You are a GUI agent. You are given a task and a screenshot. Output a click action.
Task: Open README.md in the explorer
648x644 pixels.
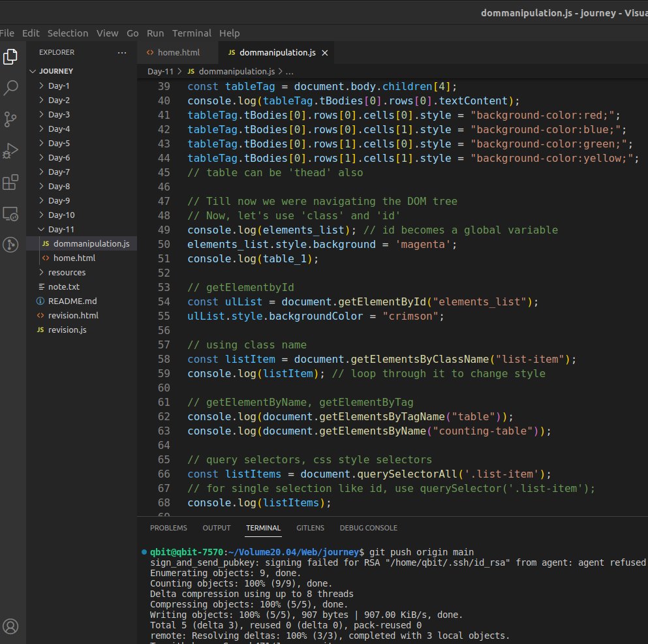[82, 301]
